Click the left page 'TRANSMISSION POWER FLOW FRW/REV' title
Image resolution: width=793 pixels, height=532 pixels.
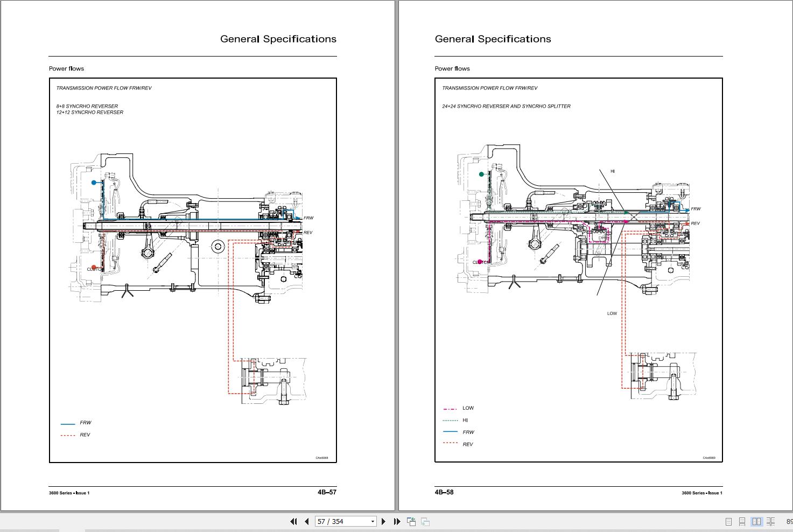[104, 88]
